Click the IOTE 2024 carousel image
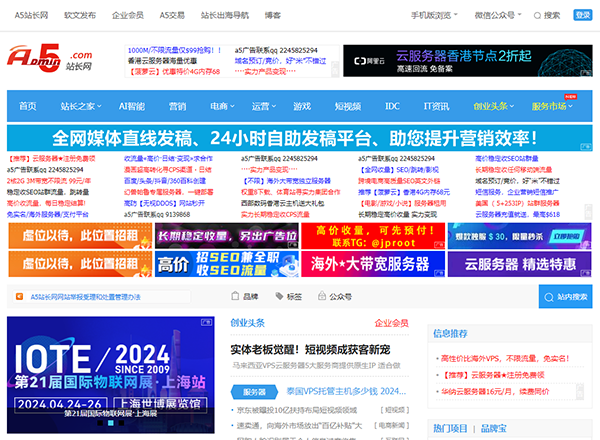This screenshot has height=440, width=600. click(x=111, y=375)
